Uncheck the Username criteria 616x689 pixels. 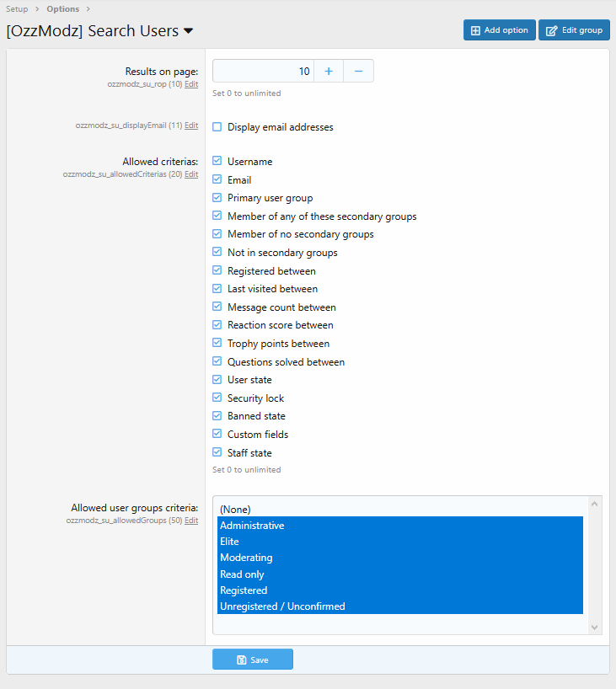click(217, 161)
